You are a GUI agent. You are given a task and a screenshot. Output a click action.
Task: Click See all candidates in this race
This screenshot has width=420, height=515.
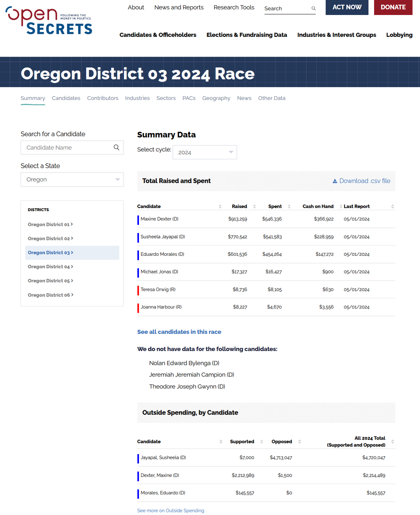coord(179,332)
